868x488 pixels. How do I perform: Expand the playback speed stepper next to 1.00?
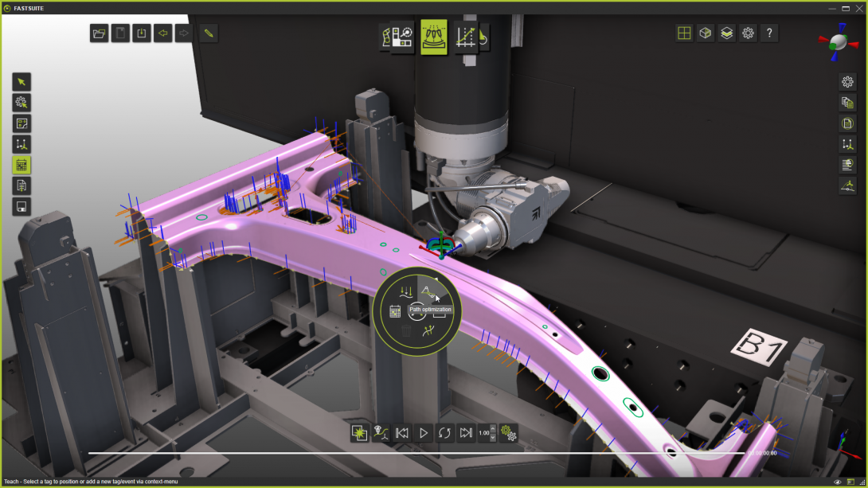pyautogui.click(x=493, y=432)
